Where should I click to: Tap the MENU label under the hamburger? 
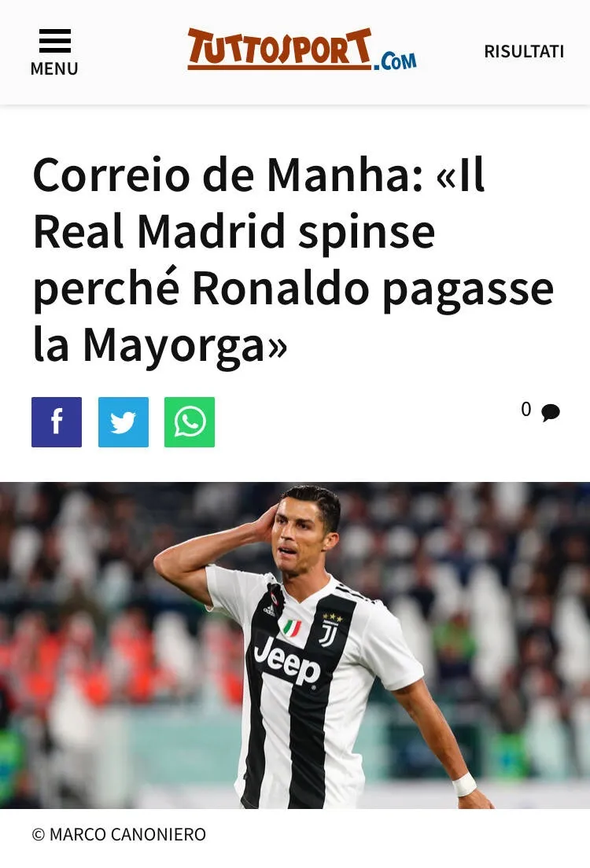[x=54, y=68]
